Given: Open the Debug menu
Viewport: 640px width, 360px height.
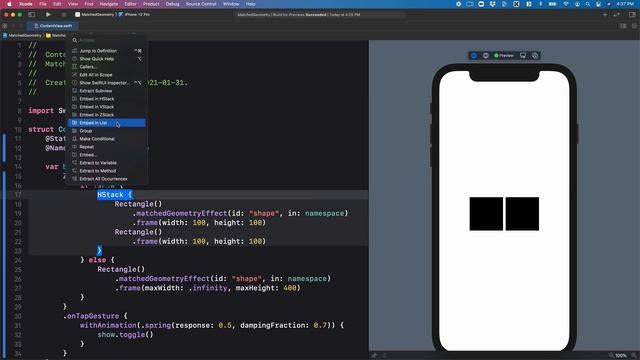Looking at the screenshot, I should [172, 4].
